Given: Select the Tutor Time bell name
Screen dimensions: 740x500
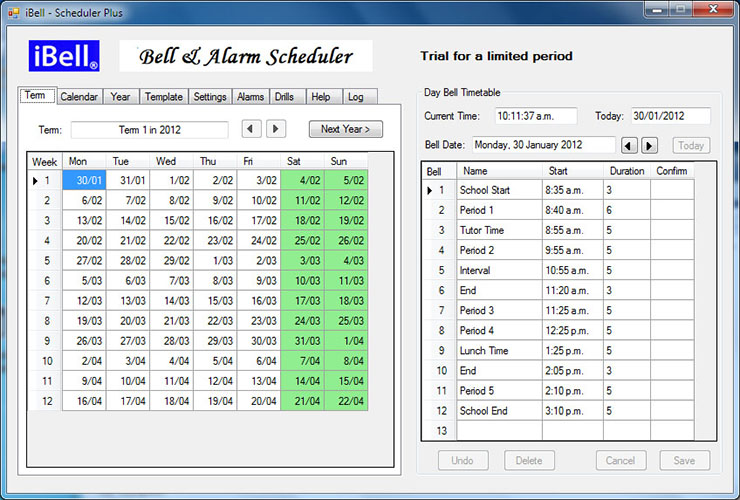Looking at the screenshot, I should tap(499, 230).
